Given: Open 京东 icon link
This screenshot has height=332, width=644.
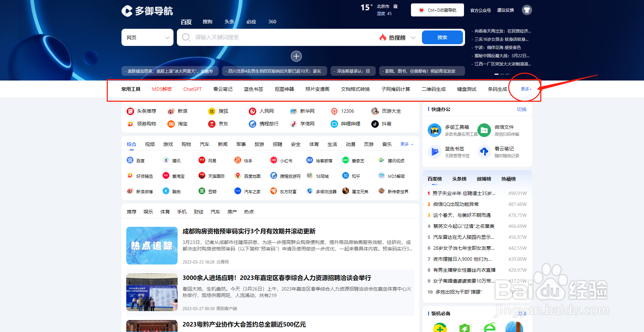Looking at the screenshot, I should coord(212,124).
